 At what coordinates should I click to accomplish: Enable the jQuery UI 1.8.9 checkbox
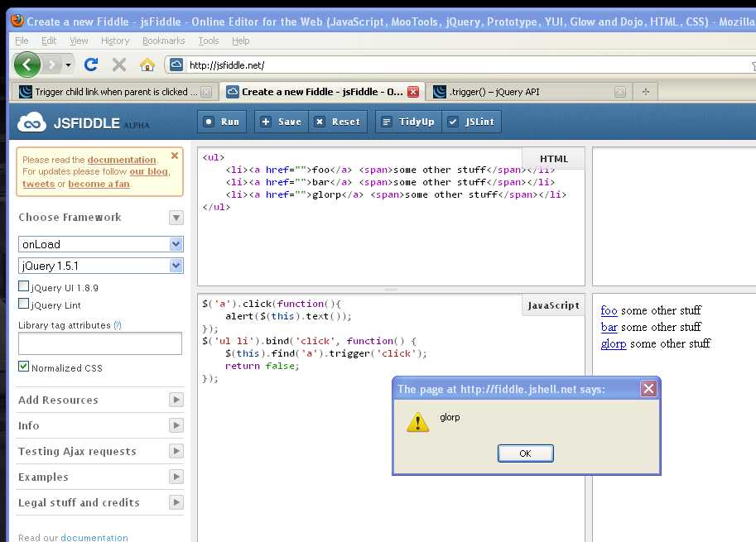[x=24, y=287]
